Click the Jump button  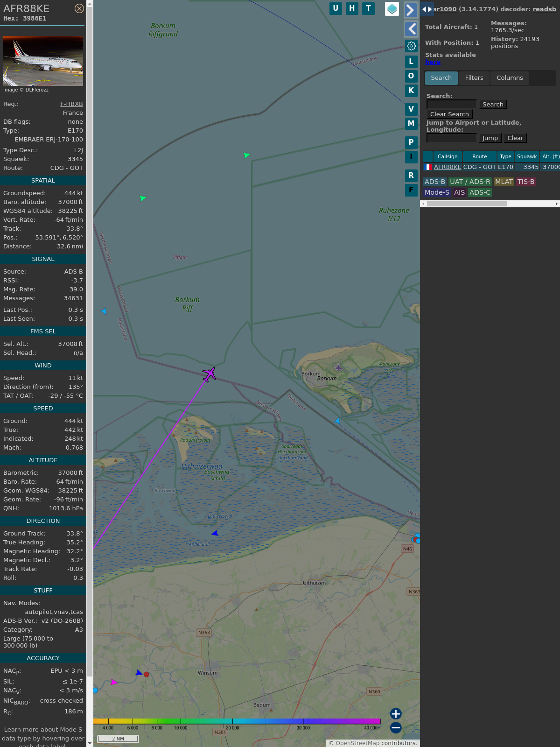coord(490,138)
